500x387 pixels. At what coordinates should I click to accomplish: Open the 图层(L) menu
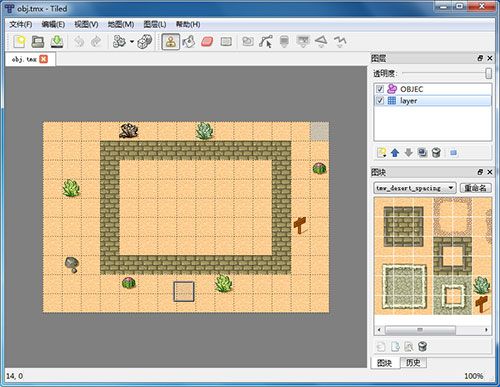155,24
